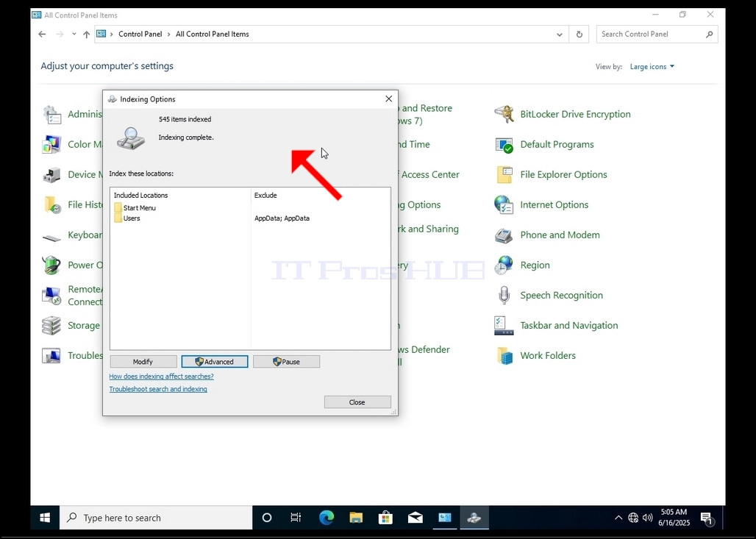The height and width of the screenshot is (539, 756).
Task: Open Troubleshoot search and indexing link
Action: [x=158, y=389]
